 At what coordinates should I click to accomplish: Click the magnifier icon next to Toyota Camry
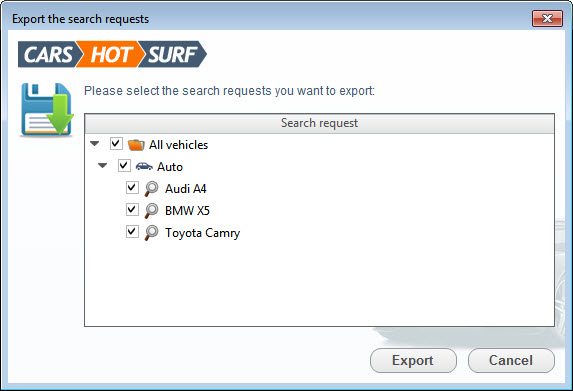[x=151, y=233]
